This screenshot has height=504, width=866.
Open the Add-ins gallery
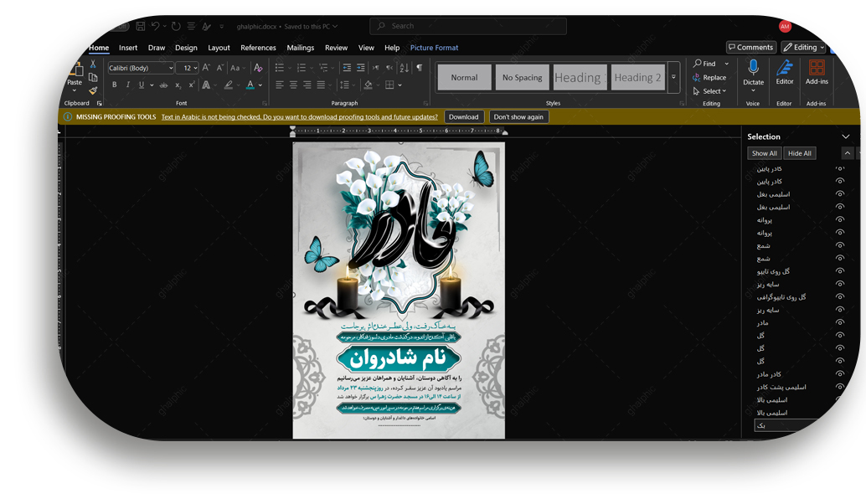point(817,72)
